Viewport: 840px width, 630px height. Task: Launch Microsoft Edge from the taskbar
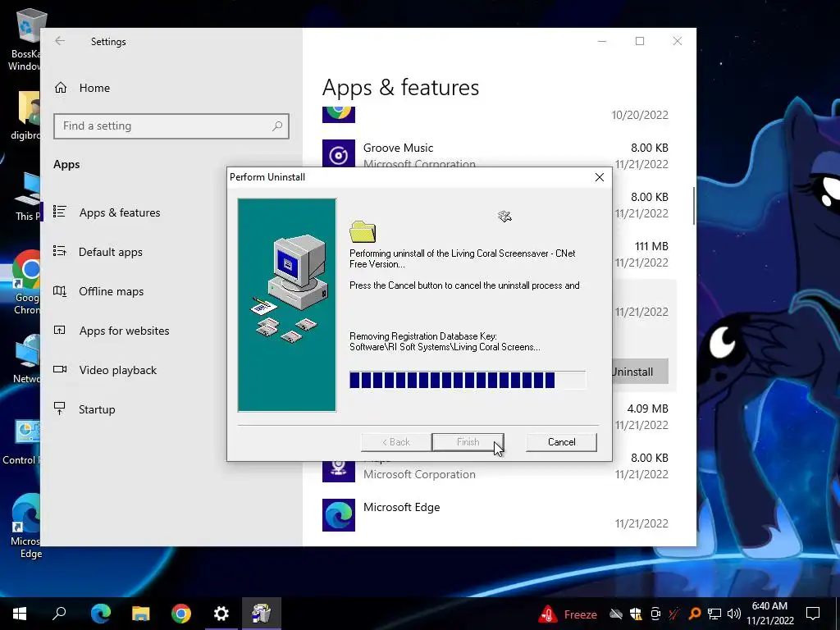pyautogui.click(x=100, y=614)
